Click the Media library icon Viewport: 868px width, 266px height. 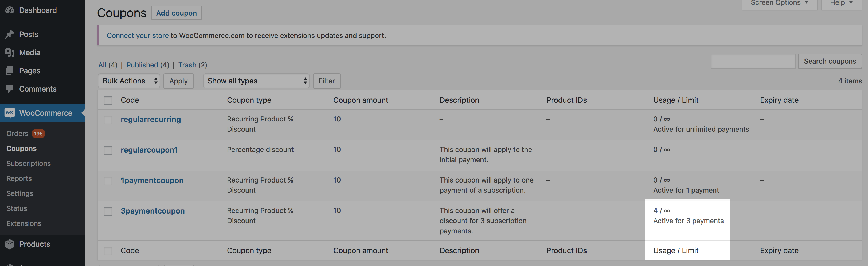(10, 52)
